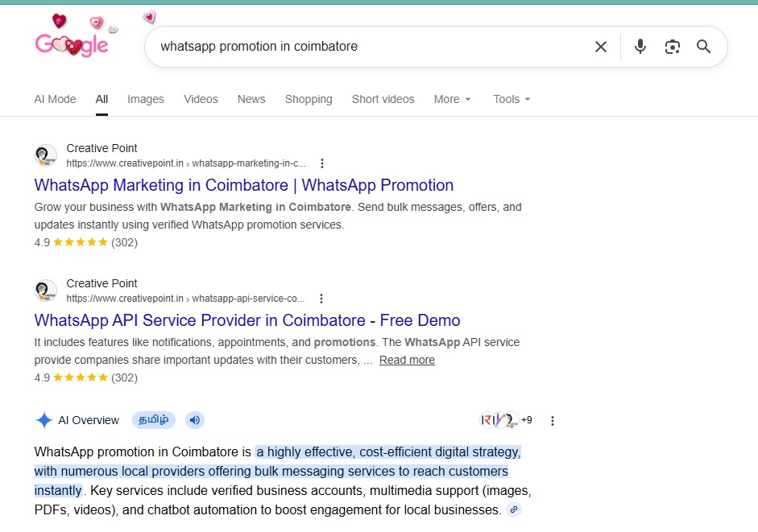Start voice search with microphone icon
Viewport: 758px width, 532px height.
coord(640,47)
